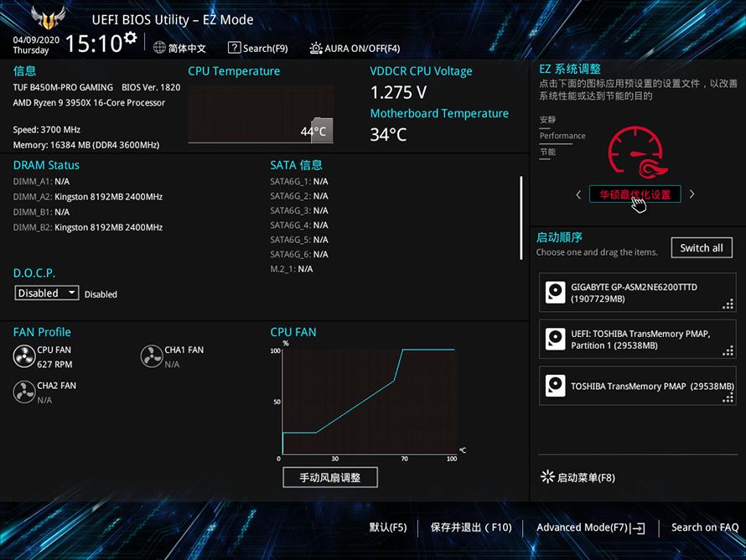This screenshot has width=746, height=560.
Task: Open Advanced Mode(F7)
Action: click(589, 527)
